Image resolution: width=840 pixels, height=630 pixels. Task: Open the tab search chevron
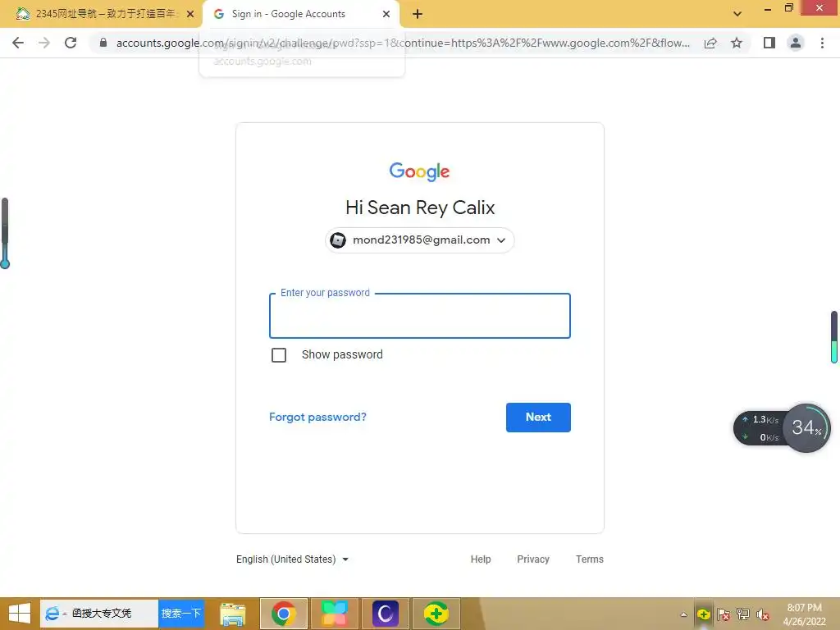[737, 14]
